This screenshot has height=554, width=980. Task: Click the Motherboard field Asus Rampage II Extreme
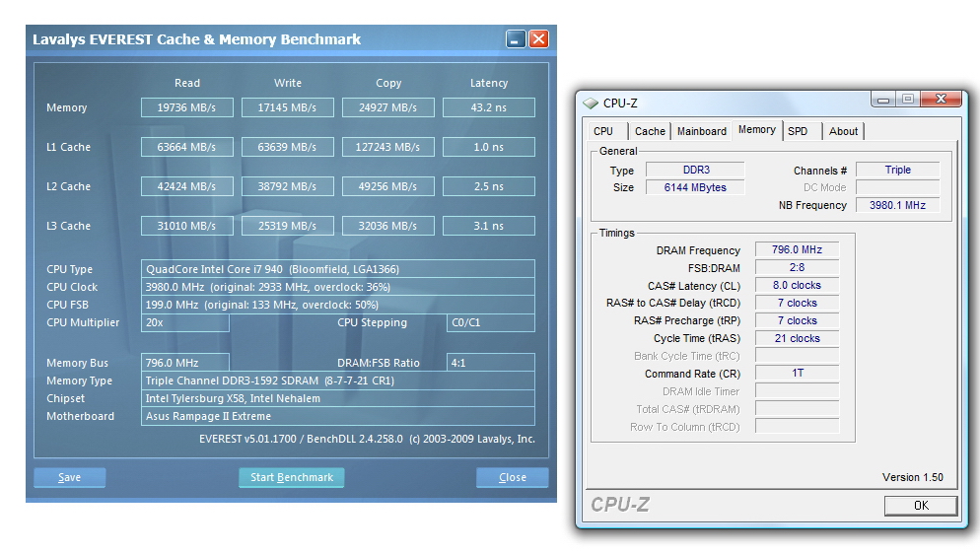click(x=338, y=416)
